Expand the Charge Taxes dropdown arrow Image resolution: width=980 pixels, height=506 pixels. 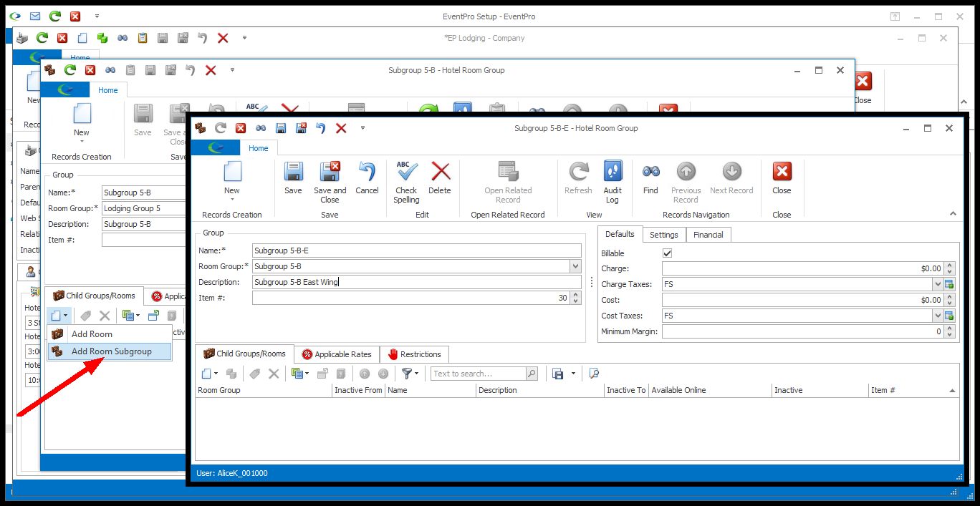pyautogui.click(x=938, y=284)
